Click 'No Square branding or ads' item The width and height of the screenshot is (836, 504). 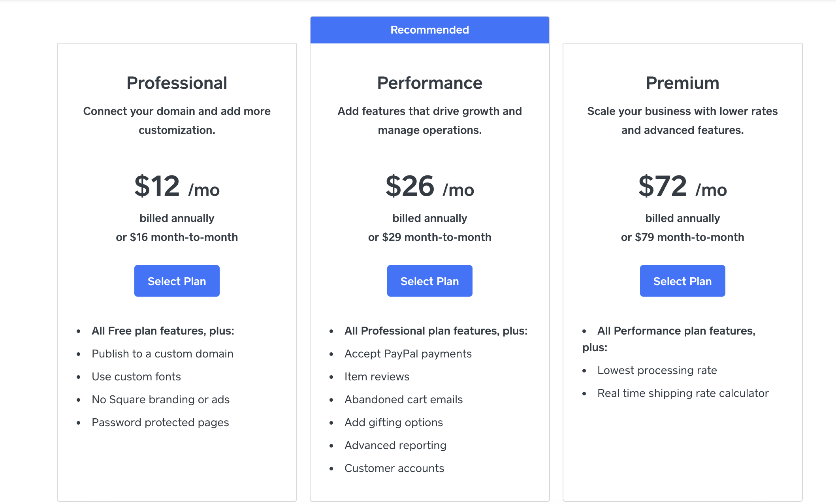[x=160, y=399]
